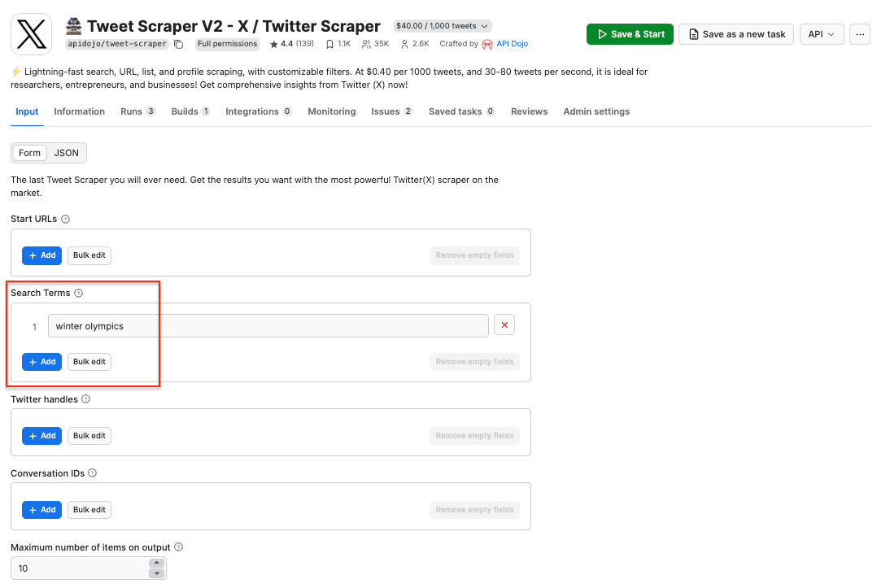This screenshot has height=588, width=877.
Task: Open the Monitoring tab
Action: [x=331, y=111]
